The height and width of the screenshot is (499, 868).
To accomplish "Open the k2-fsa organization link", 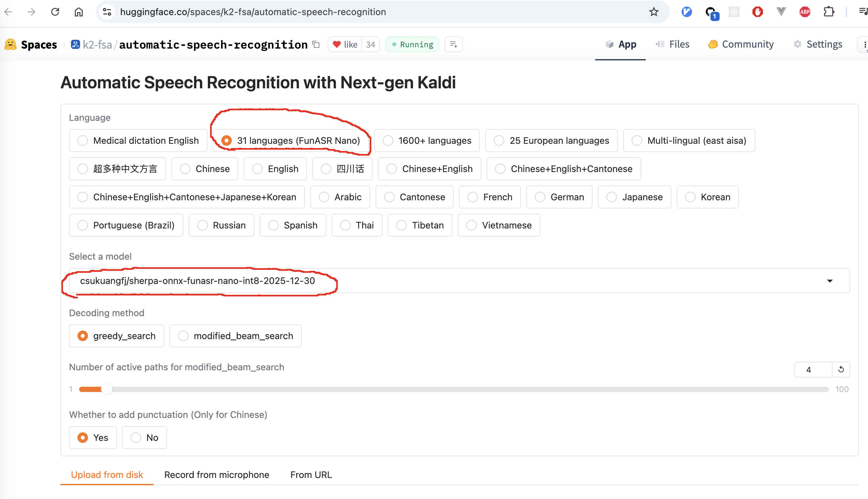I will [x=97, y=45].
